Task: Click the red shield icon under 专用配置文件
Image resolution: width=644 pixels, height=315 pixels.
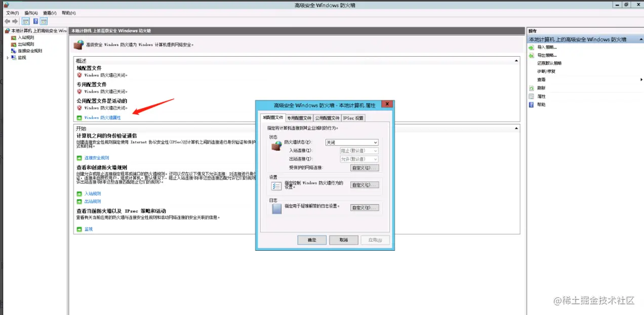Action: click(79, 92)
